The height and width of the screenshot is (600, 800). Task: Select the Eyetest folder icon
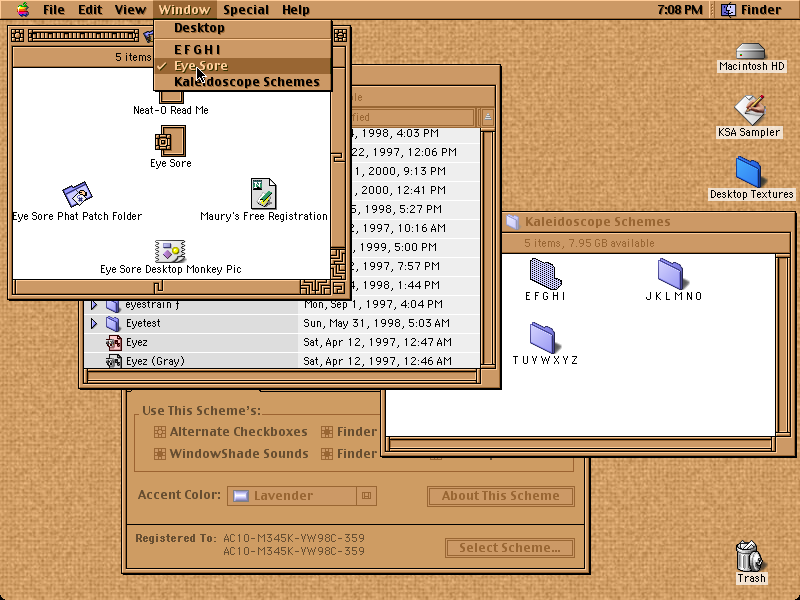point(113,323)
